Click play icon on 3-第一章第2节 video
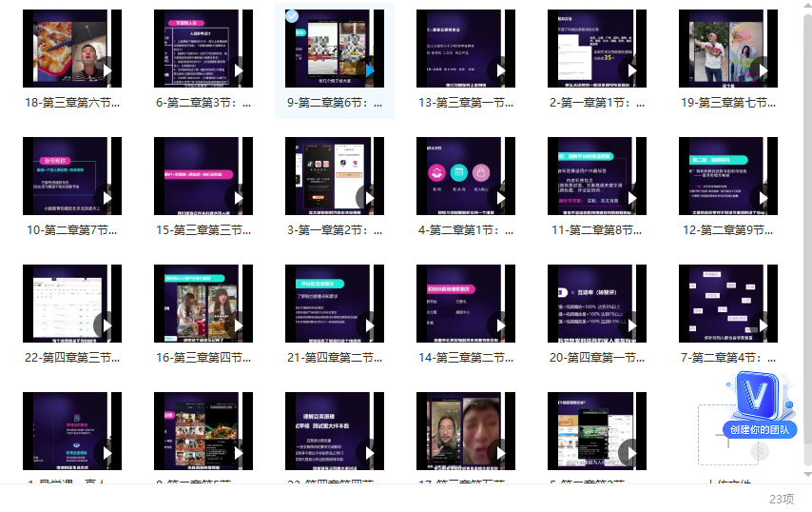The height and width of the screenshot is (512, 812). tap(369, 198)
